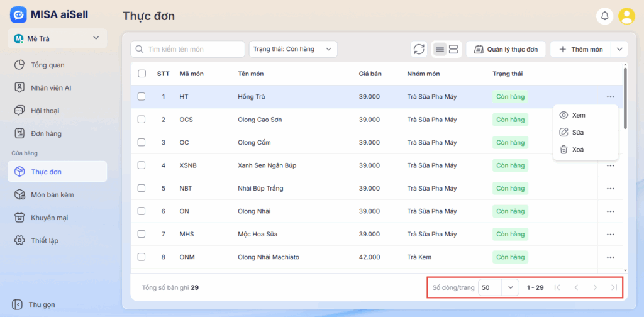Check the Olong Cốm row checkbox
Screen dimensions: 644x317
(142, 143)
